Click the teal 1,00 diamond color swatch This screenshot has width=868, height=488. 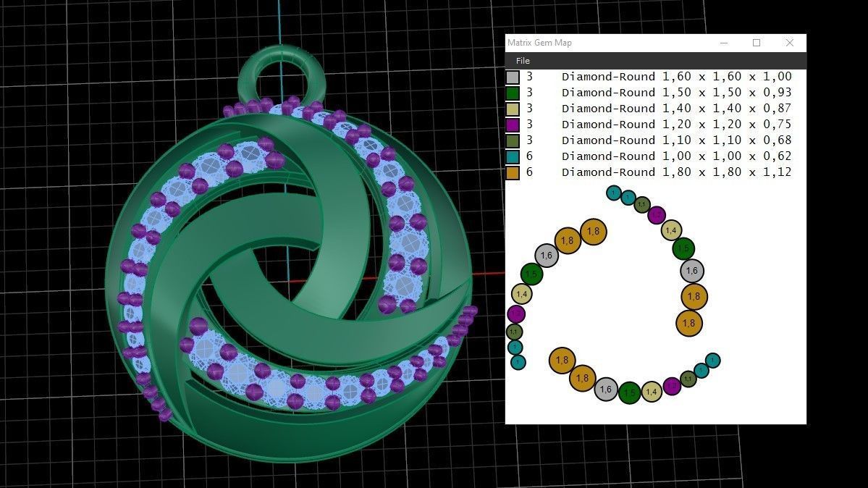pyautogui.click(x=513, y=157)
